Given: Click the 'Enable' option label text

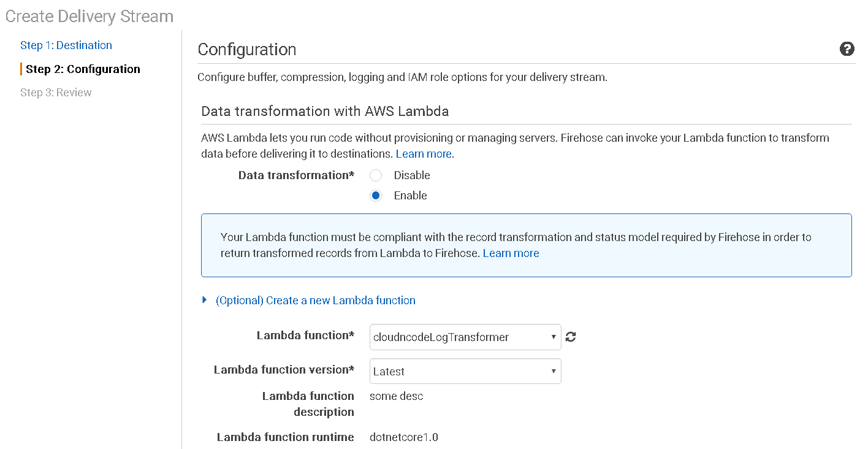Looking at the screenshot, I should [410, 196].
